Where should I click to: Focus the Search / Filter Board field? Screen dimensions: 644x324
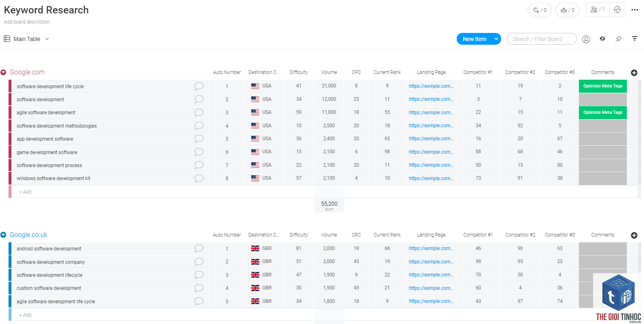[542, 39]
